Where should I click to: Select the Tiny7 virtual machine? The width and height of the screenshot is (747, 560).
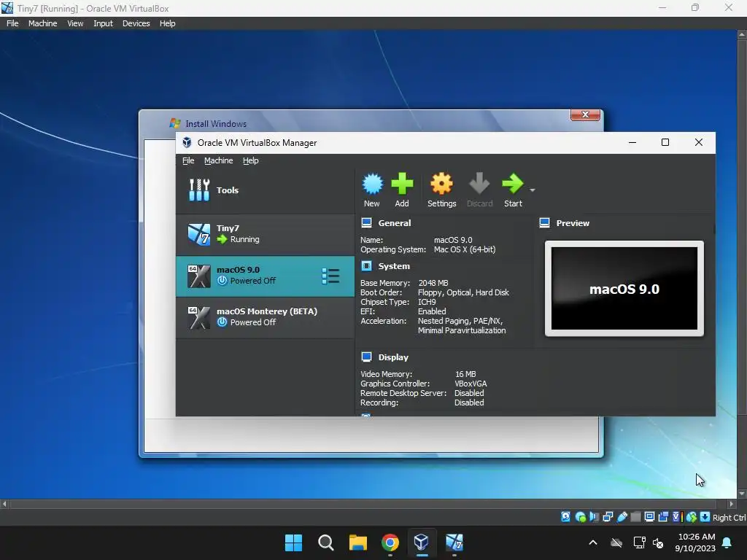pos(265,234)
